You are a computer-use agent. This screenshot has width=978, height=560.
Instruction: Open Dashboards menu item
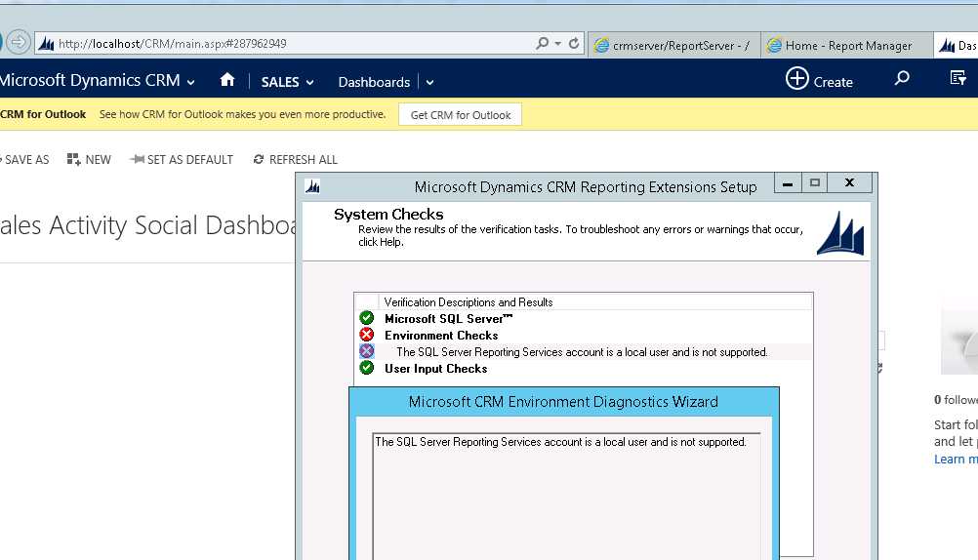(374, 82)
